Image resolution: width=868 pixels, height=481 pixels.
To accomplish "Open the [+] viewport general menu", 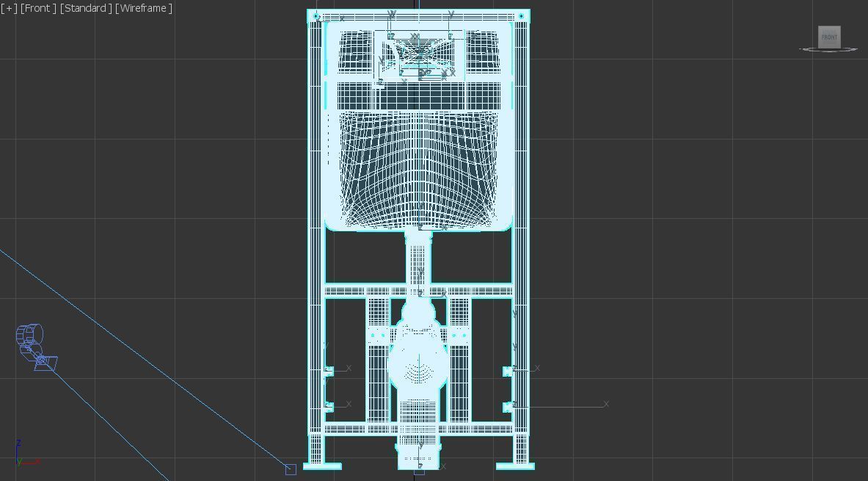I will [x=9, y=8].
